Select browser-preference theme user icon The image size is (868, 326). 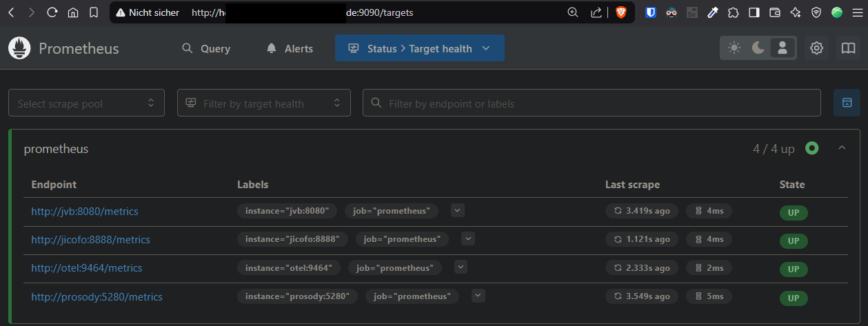pos(783,48)
